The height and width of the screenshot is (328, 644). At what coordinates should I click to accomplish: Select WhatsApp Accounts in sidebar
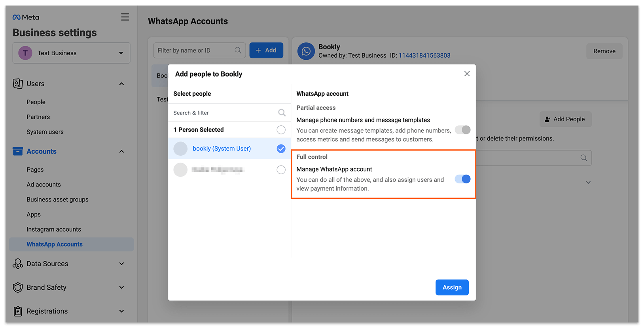[x=72, y=244]
